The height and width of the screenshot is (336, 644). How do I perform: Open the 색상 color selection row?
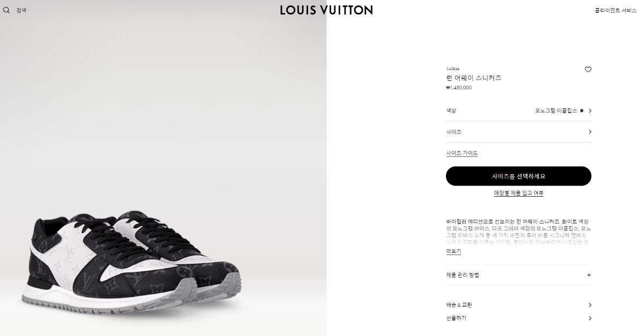(x=518, y=110)
